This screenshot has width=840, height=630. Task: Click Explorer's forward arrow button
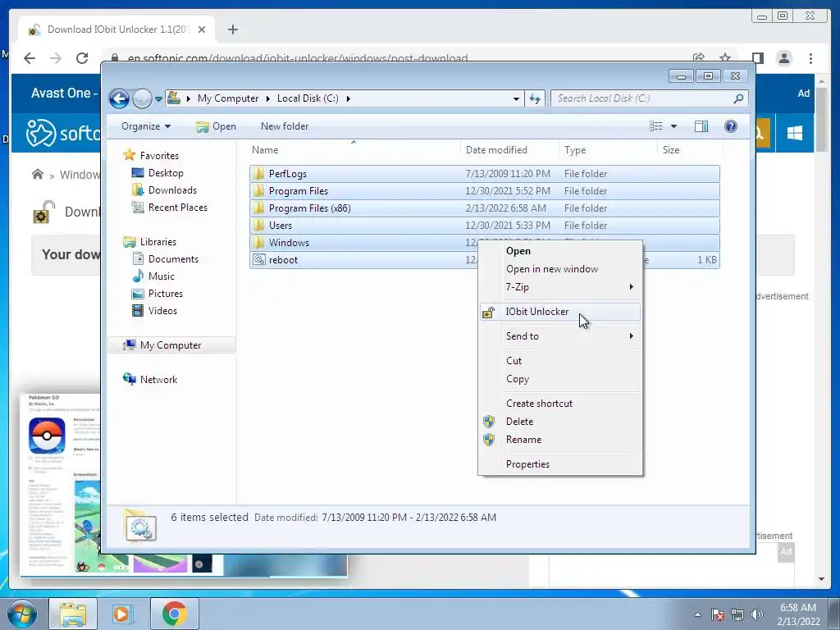pos(142,98)
